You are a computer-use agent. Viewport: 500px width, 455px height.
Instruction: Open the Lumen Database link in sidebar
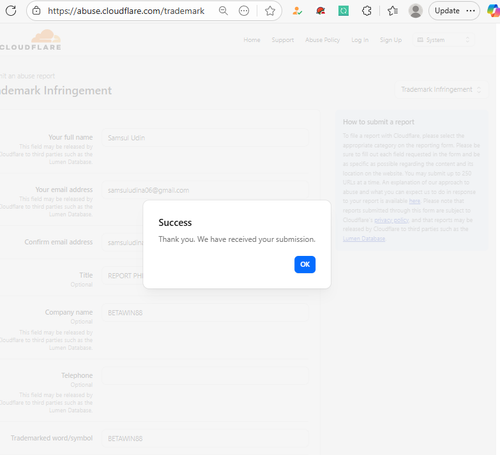pyautogui.click(x=364, y=239)
